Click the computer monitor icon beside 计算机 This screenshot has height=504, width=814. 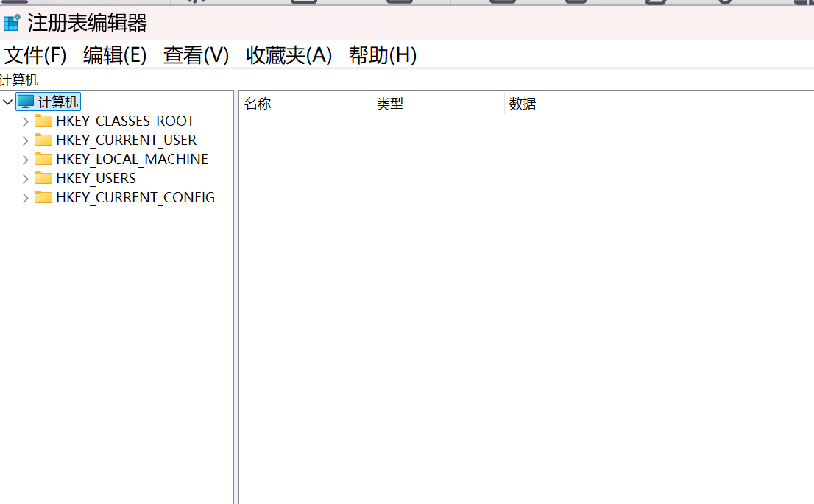(x=26, y=102)
